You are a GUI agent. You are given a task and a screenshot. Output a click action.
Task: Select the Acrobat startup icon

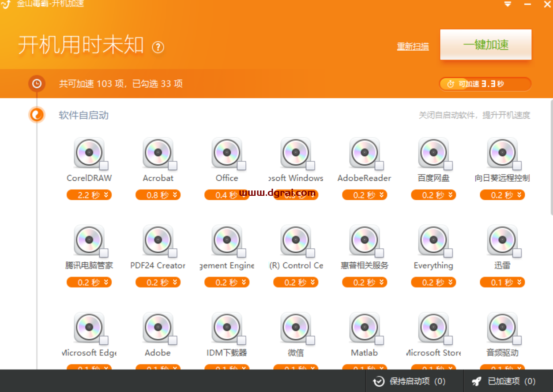click(158, 153)
